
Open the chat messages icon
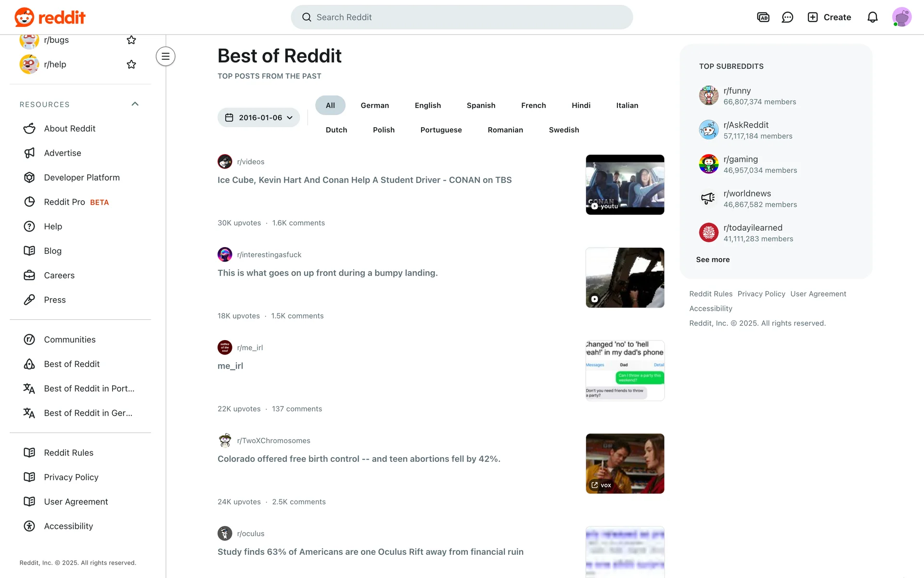pos(787,17)
